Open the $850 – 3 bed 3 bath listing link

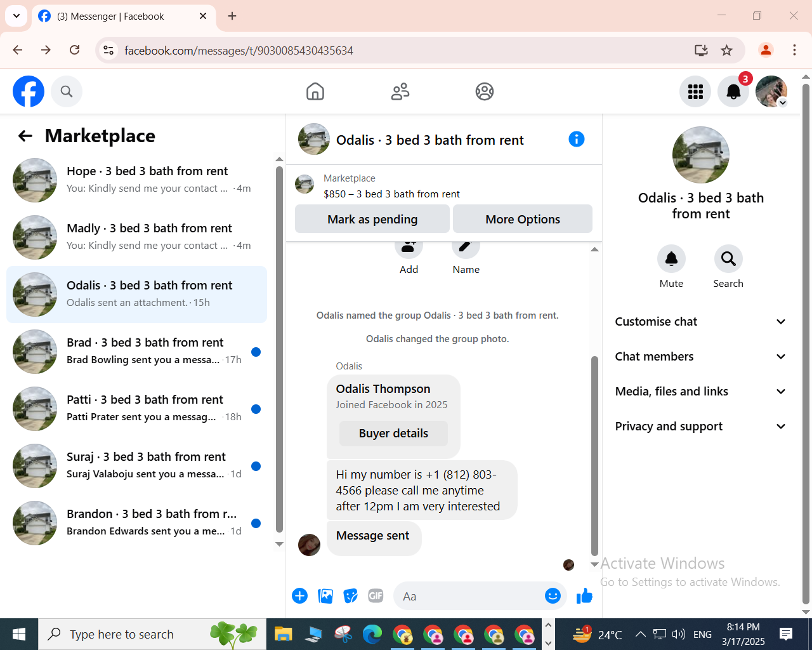pos(391,194)
